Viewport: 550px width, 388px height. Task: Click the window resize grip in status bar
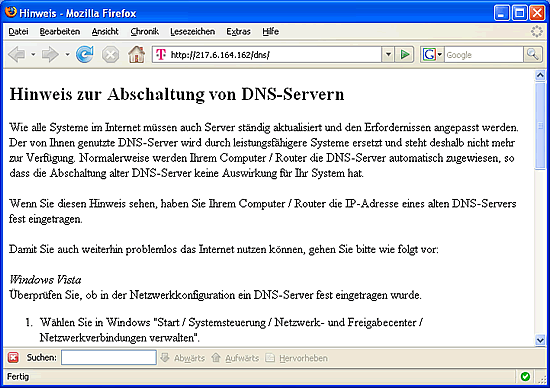[x=543, y=379]
